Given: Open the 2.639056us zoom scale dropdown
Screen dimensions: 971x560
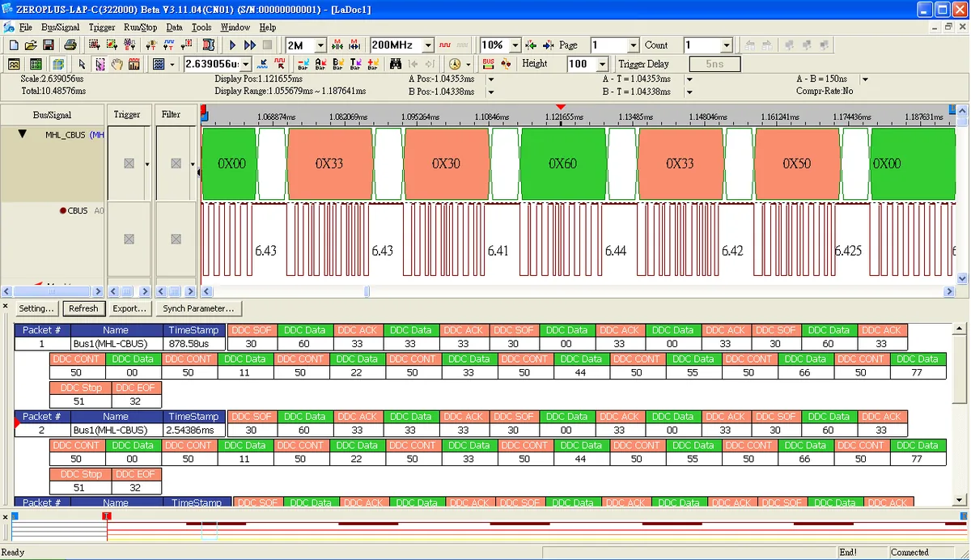Looking at the screenshot, I should click(245, 63).
